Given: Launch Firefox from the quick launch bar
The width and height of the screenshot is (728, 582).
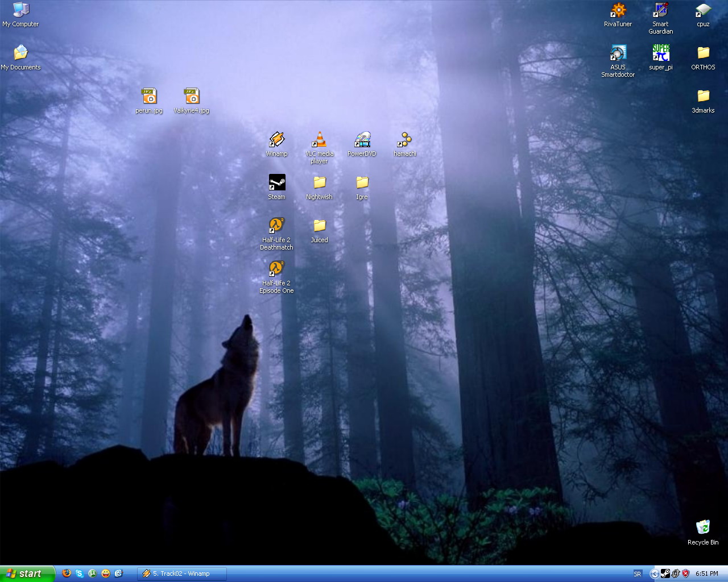Looking at the screenshot, I should click(x=67, y=573).
